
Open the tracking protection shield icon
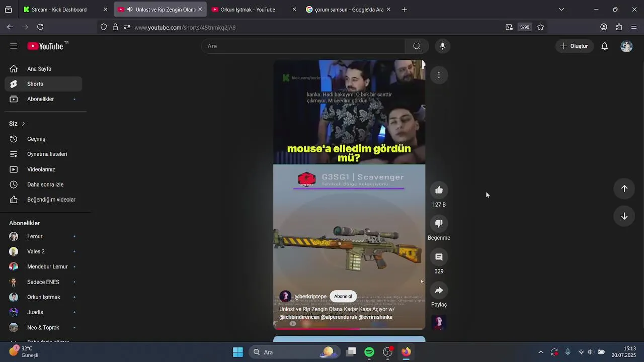pyautogui.click(x=104, y=27)
